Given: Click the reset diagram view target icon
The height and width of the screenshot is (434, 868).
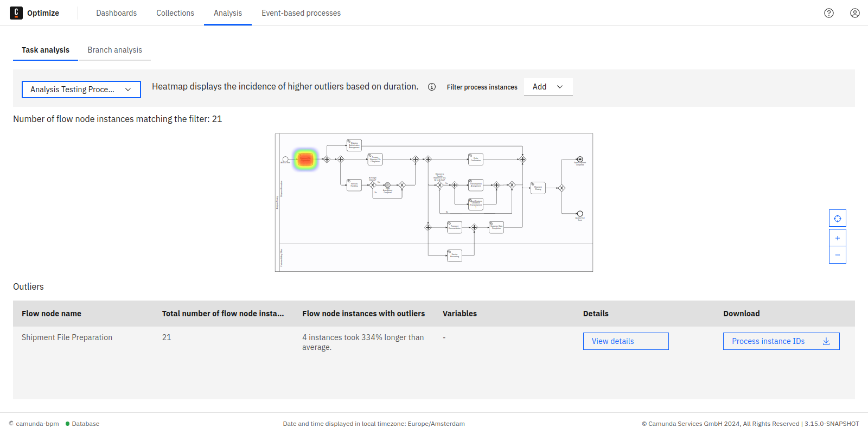Looking at the screenshot, I should [x=838, y=218].
